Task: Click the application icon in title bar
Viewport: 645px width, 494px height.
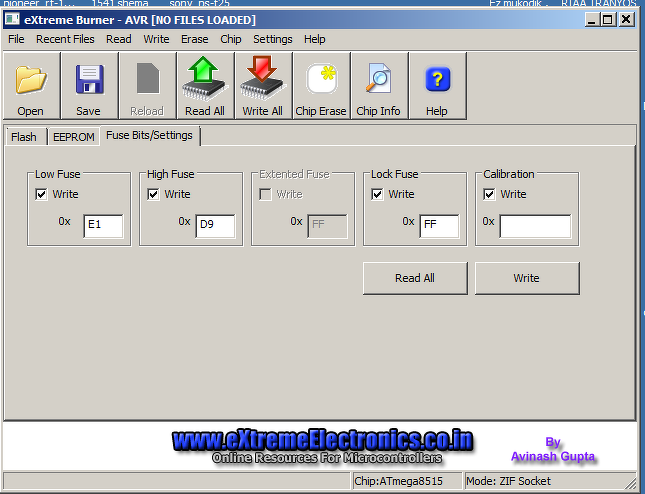Action: [12, 19]
